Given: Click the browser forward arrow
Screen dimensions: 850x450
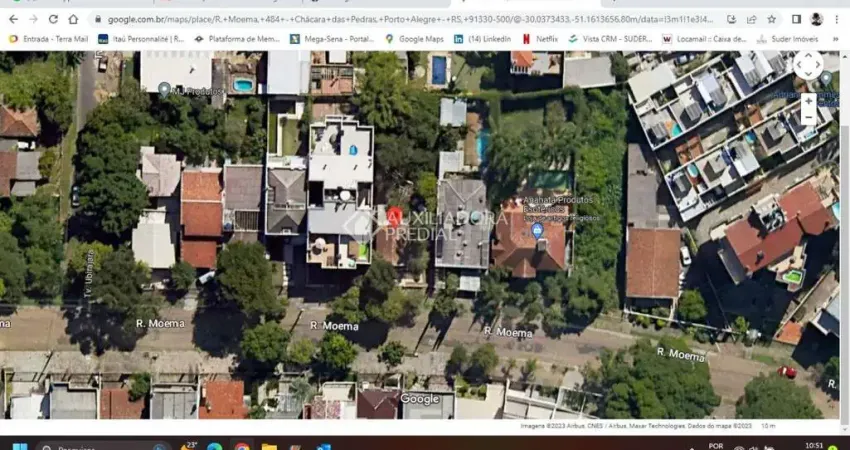Looking at the screenshot, I should pyautogui.click(x=34, y=19).
